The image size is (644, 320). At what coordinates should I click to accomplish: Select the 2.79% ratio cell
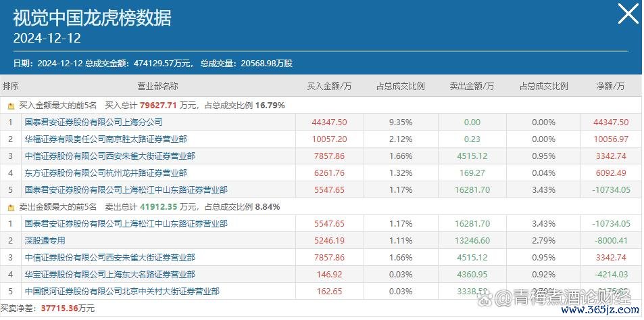[543, 241]
